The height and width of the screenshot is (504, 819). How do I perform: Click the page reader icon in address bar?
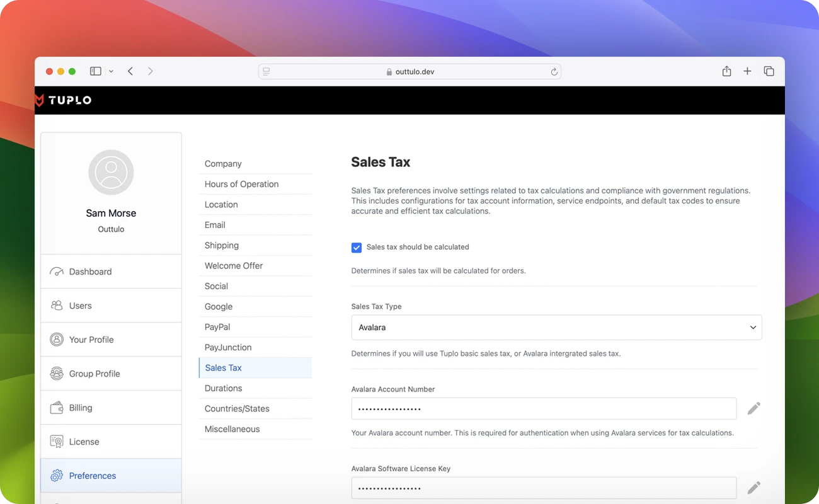click(266, 72)
